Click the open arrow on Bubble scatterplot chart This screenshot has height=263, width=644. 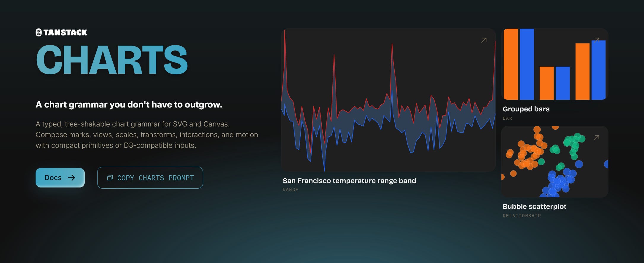(597, 137)
